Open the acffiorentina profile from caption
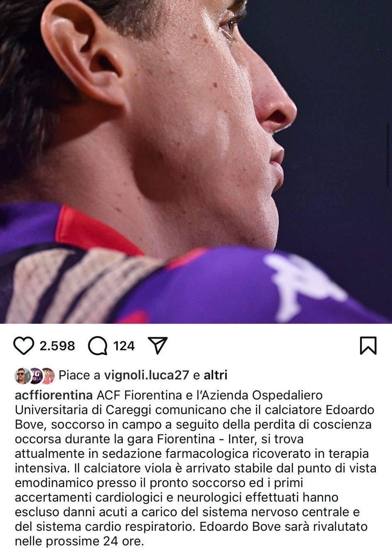This screenshot has width=392, height=550. (x=53, y=394)
